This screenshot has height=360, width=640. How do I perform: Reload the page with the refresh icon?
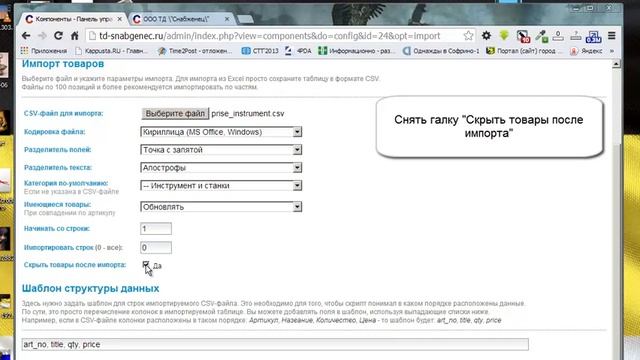[58, 36]
